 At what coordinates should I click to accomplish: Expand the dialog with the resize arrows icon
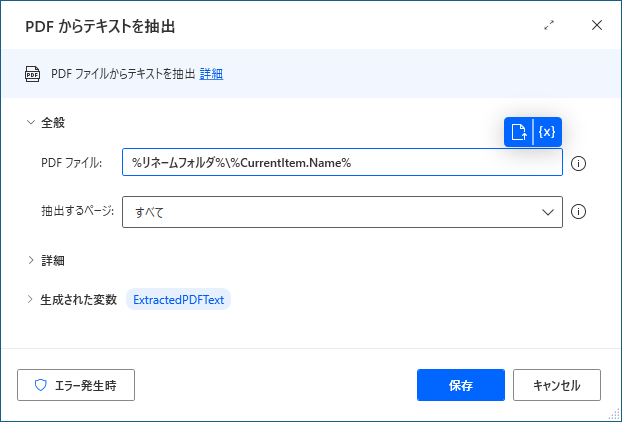tap(549, 25)
